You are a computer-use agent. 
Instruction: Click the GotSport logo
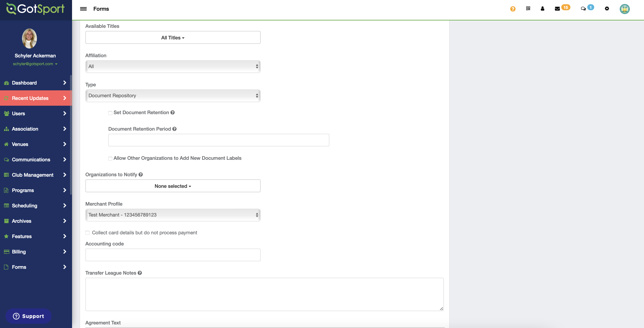(x=36, y=9)
